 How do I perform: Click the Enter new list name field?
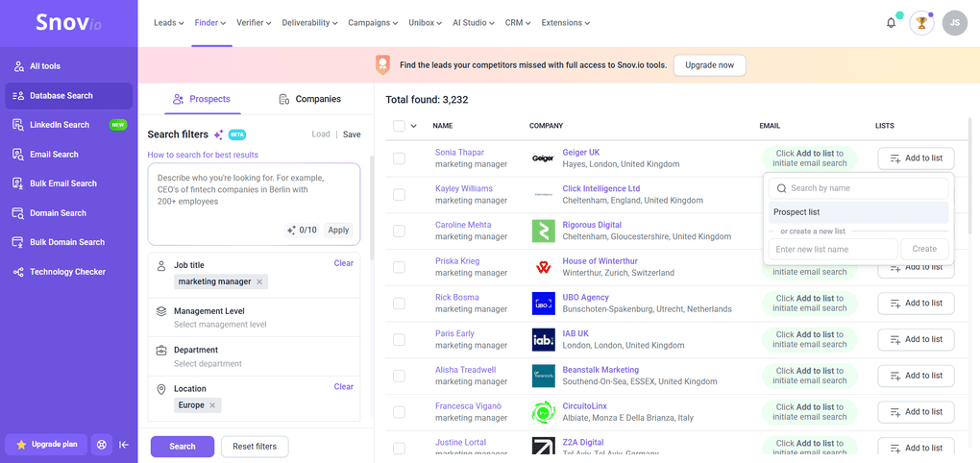pyautogui.click(x=833, y=249)
